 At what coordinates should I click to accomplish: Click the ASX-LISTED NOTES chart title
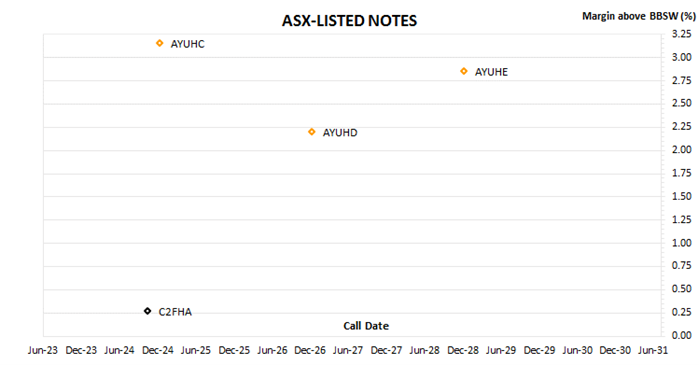click(350, 21)
